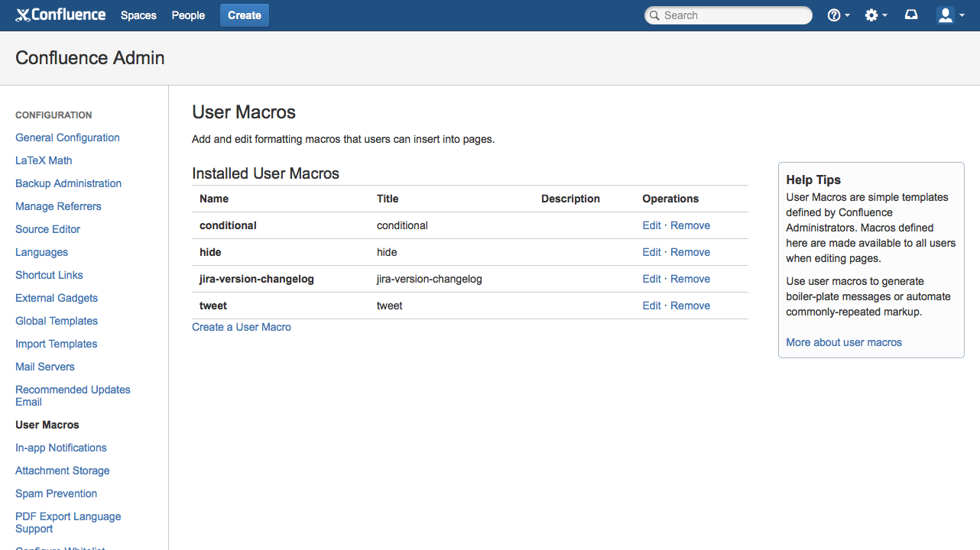Open the notifications tray icon
Screen dimensions: 980x550
[911, 15]
